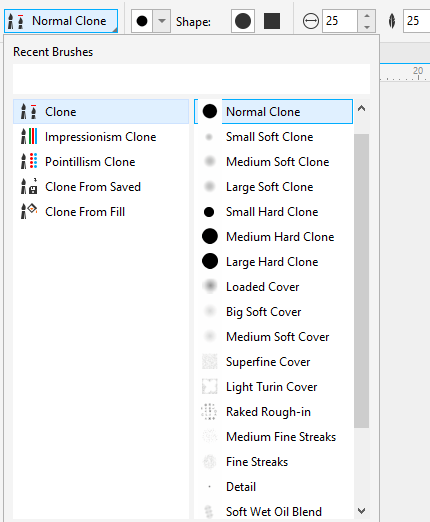Click the brush list scroll down arrow
The width and height of the screenshot is (430, 522).
click(361, 510)
